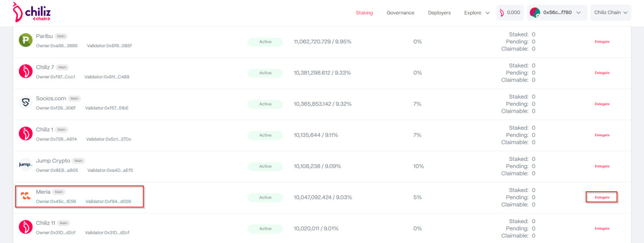Delegate to the Chiliz 1 validator
The width and height of the screenshot is (644, 243).
602,135
